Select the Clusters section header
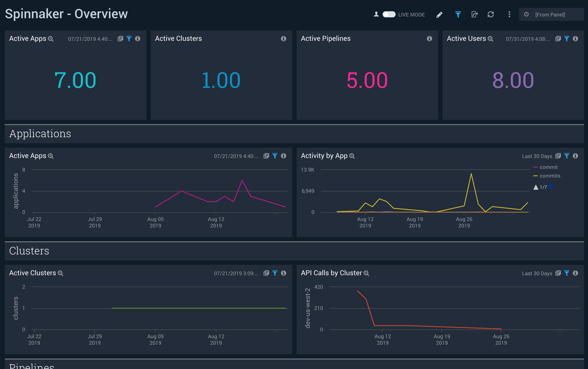Viewport: 588px width, 369px height. (x=29, y=251)
